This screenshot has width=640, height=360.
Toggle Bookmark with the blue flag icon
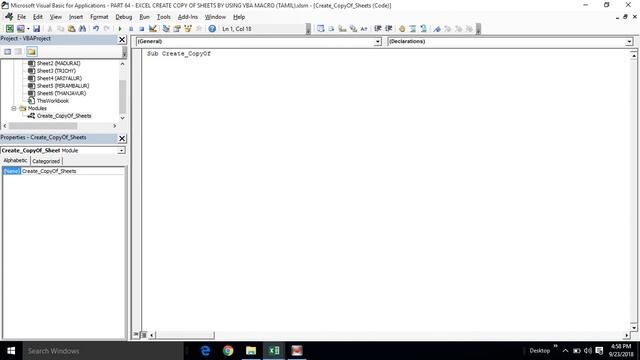pos(437,29)
